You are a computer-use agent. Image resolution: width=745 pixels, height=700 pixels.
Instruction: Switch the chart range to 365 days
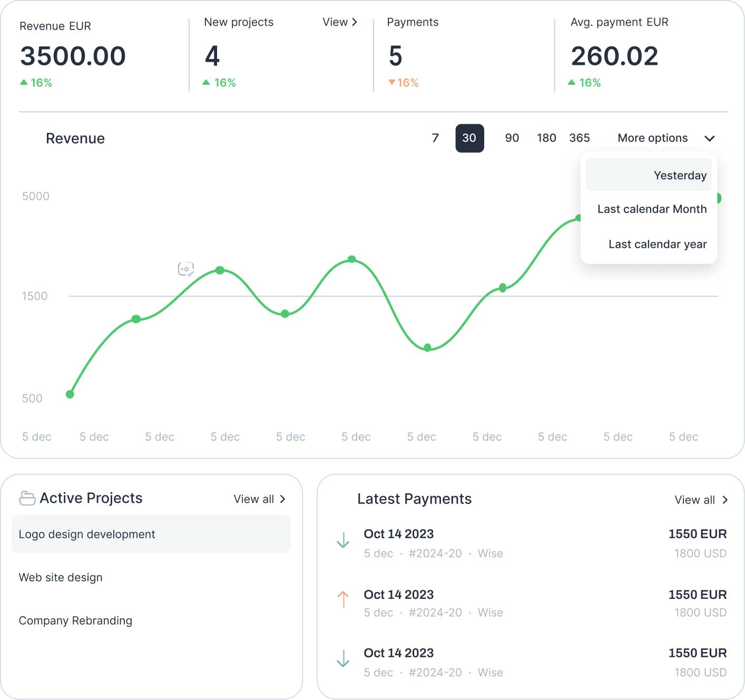(x=580, y=138)
